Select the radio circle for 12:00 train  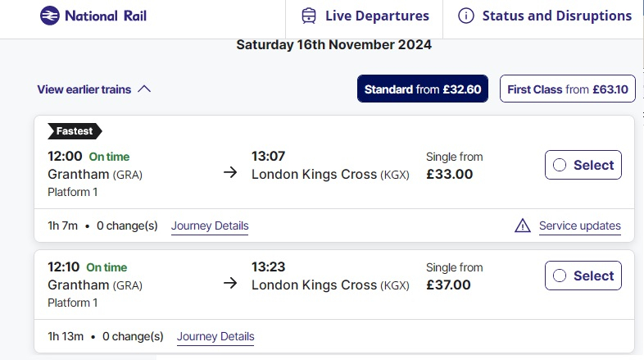click(x=560, y=165)
